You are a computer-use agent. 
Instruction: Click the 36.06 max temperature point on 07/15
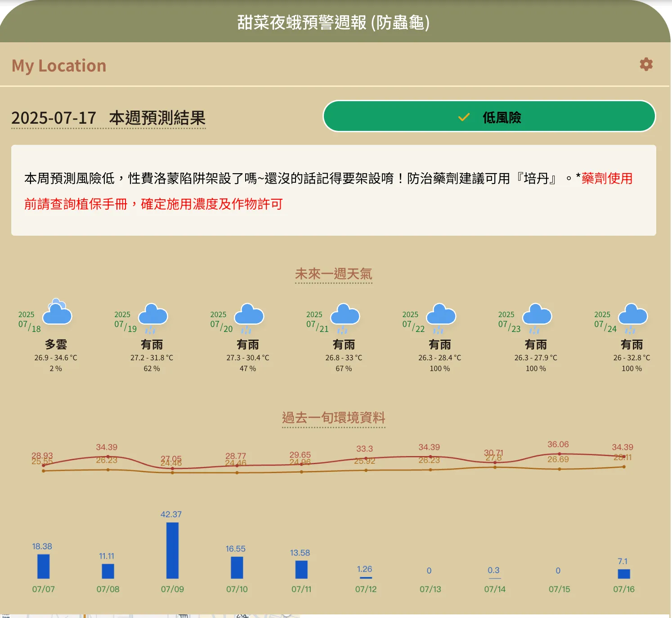coord(559,454)
